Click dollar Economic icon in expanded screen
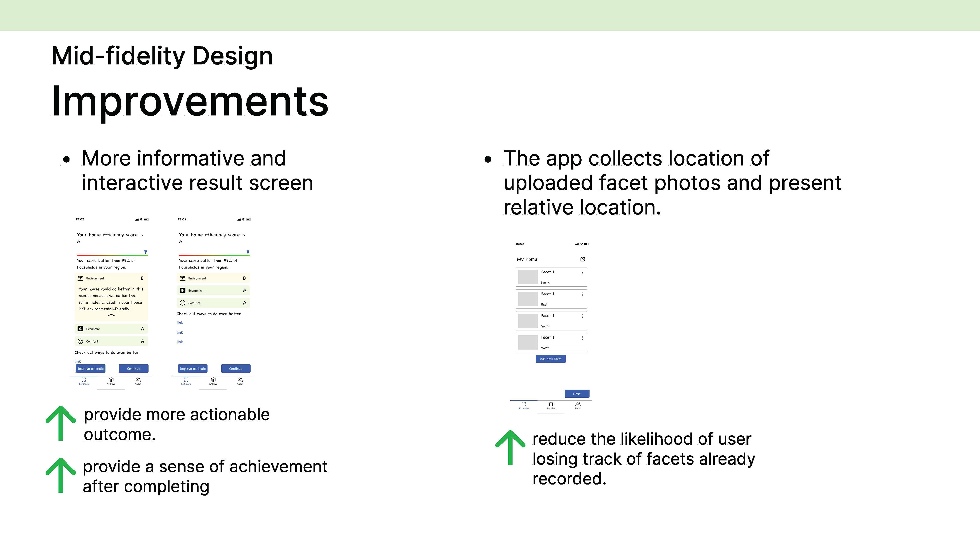Viewport: 980px width, 551px height. point(80,329)
